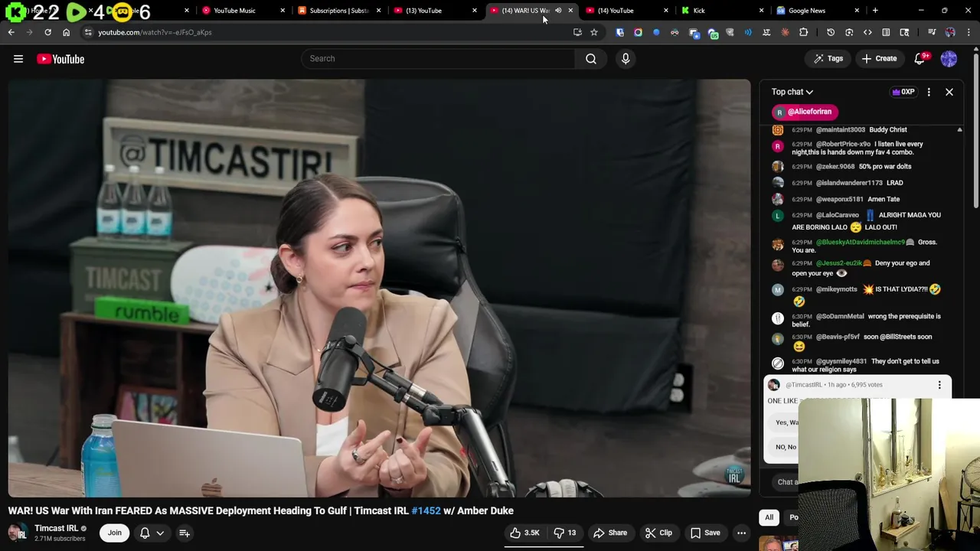Join the Timcast IRL channel membership
The width and height of the screenshot is (980, 551).
[114, 533]
